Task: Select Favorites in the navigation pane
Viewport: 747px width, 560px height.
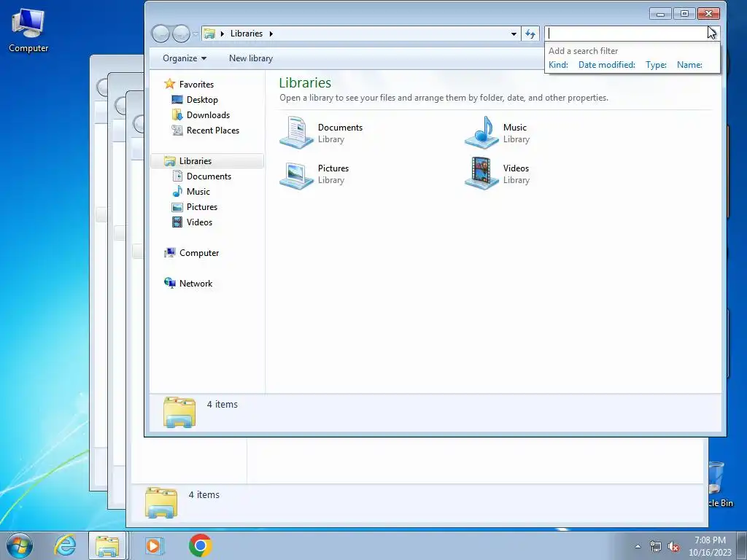Action: (196, 85)
